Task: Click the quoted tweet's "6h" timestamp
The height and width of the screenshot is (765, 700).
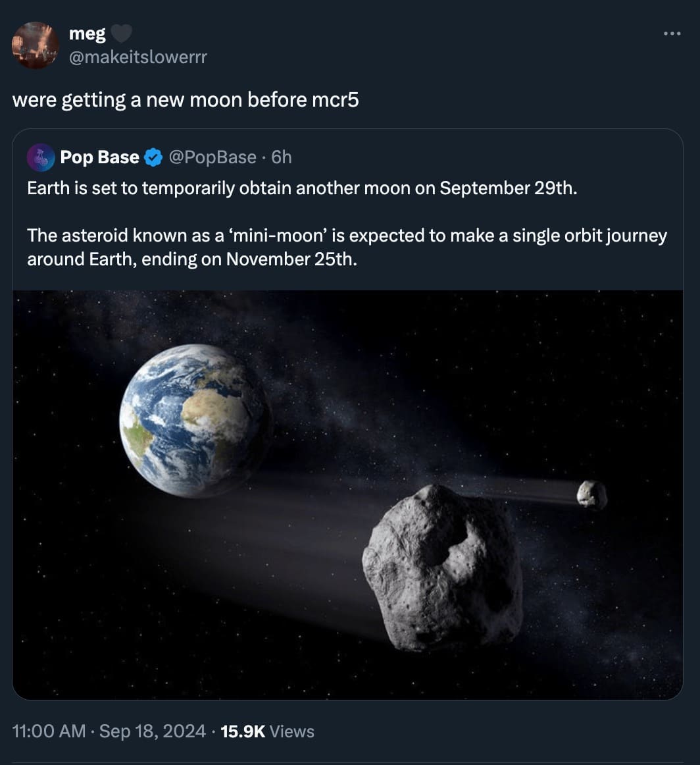Action: coord(282,157)
